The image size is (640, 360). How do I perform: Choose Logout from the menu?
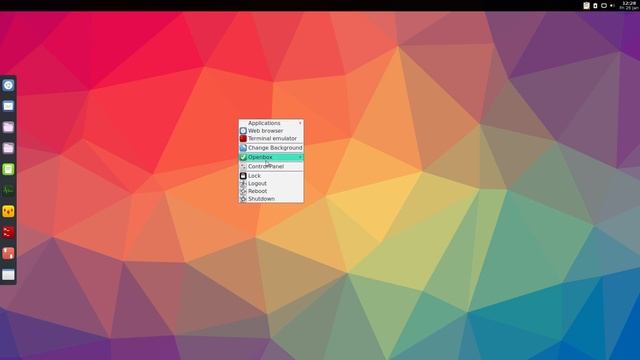[271, 184]
